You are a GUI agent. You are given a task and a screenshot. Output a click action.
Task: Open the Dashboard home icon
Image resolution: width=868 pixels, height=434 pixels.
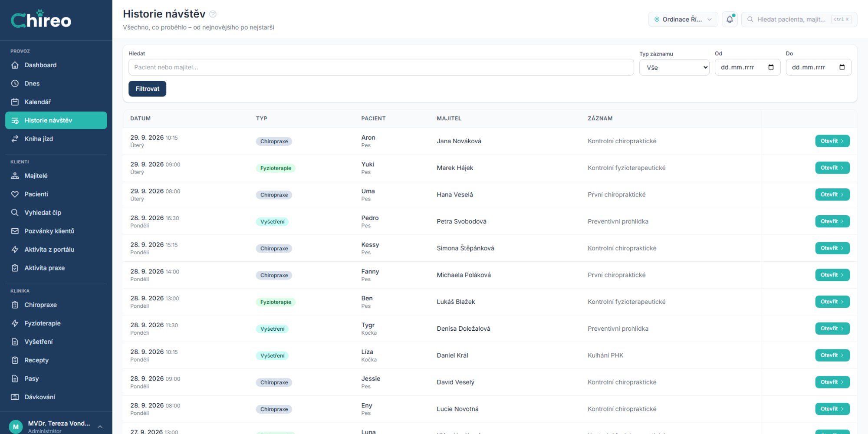[x=15, y=65]
